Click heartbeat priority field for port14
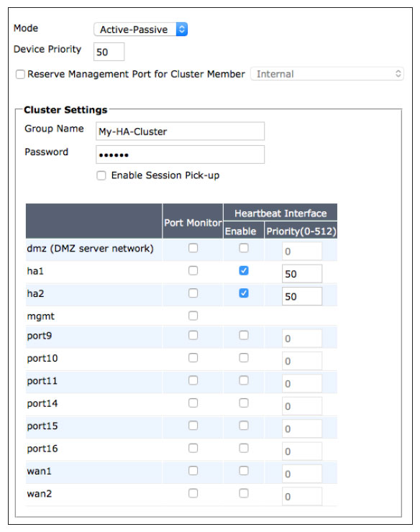 point(302,406)
